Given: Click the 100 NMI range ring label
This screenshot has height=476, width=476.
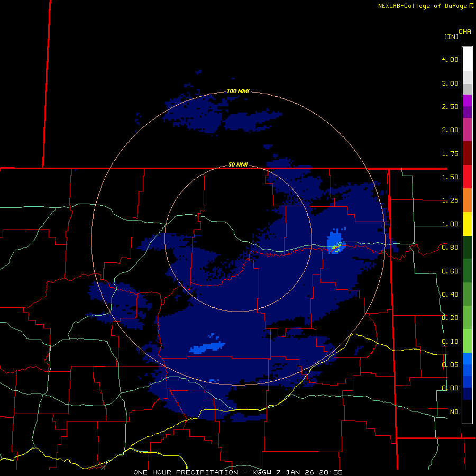Looking at the screenshot, I should point(238,91).
